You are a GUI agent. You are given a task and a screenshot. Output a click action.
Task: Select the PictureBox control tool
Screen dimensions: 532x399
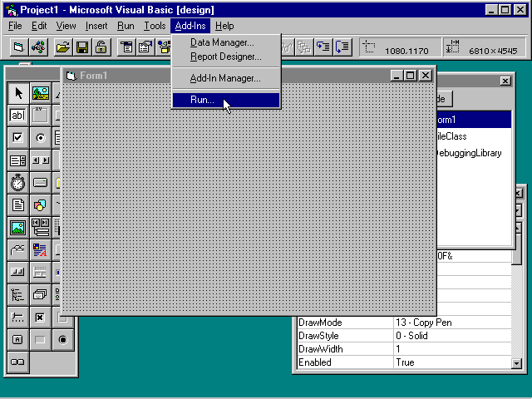40,93
